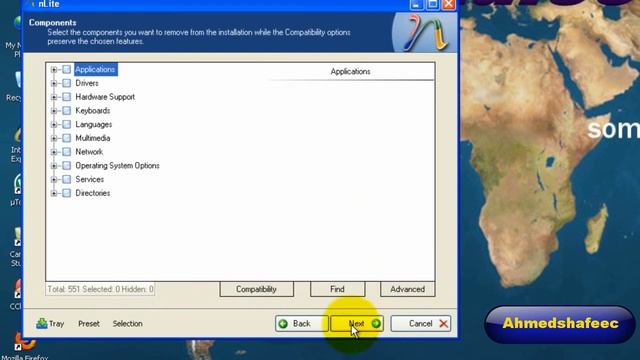The width and height of the screenshot is (640, 360).
Task: Expand the Applications tree node
Action: [x=54, y=70]
